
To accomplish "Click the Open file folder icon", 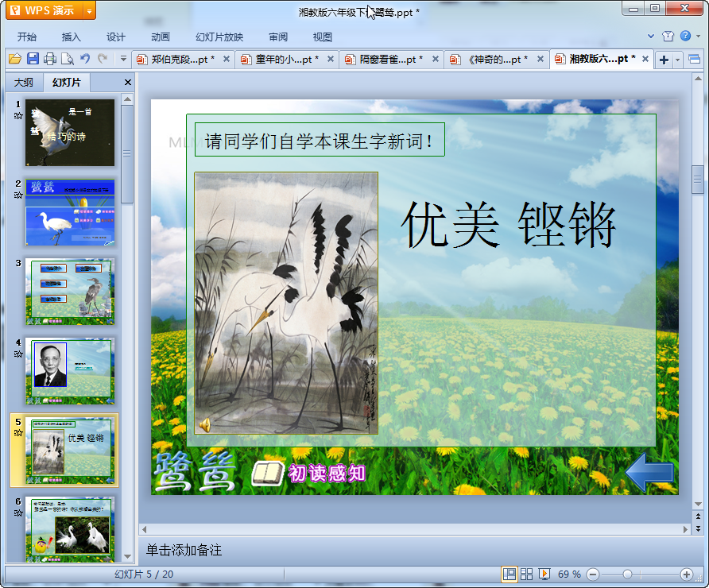I will (15, 59).
